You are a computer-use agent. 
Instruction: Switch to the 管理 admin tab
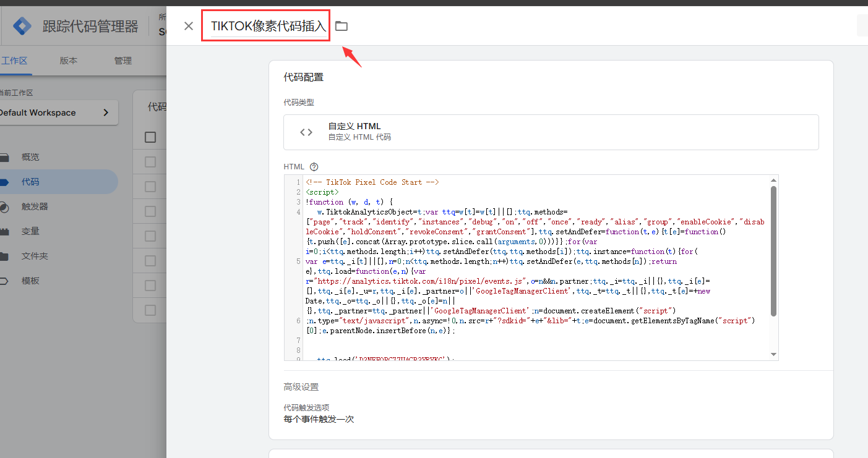point(122,61)
